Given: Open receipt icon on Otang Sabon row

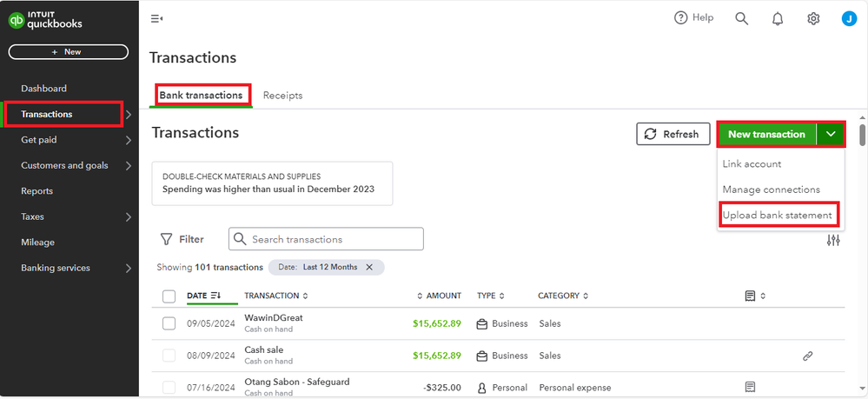Looking at the screenshot, I should pyautogui.click(x=750, y=387).
